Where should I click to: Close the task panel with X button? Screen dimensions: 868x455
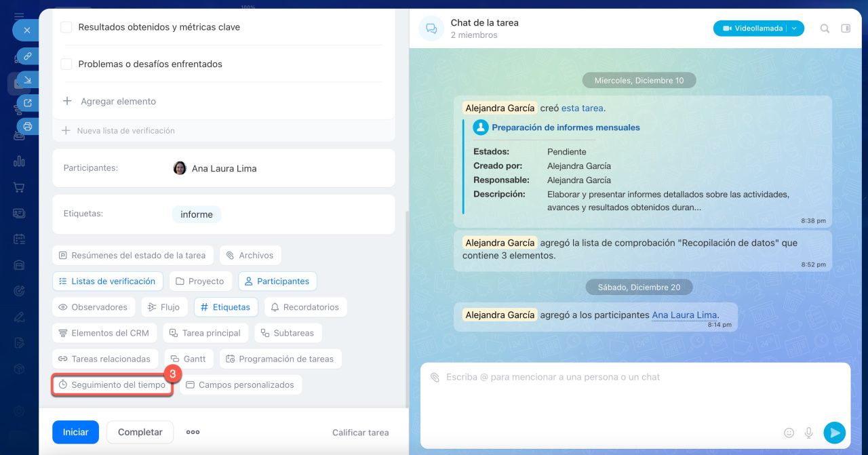(x=26, y=31)
